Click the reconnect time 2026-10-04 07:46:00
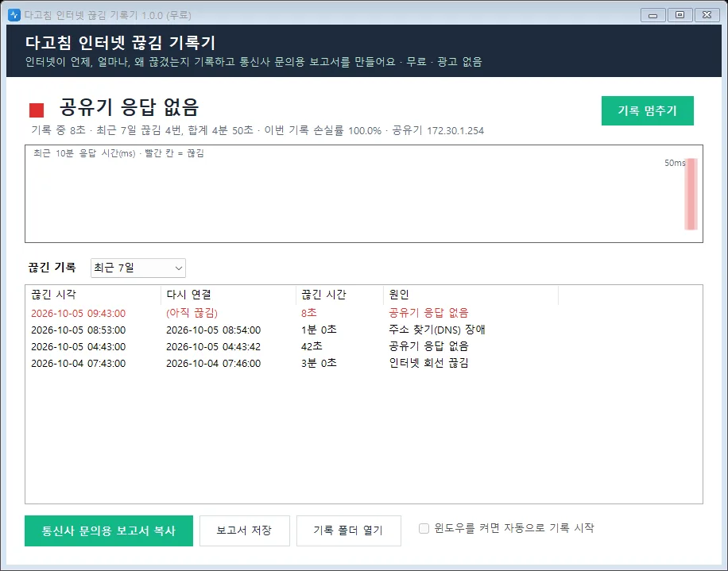 [x=214, y=363]
